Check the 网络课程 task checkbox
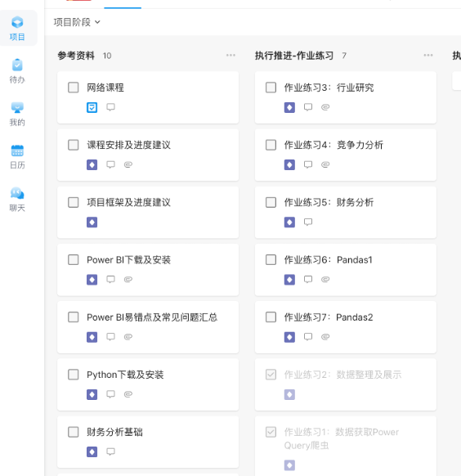Image resolution: width=461 pixels, height=476 pixels. pyautogui.click(x=73, y=88)
